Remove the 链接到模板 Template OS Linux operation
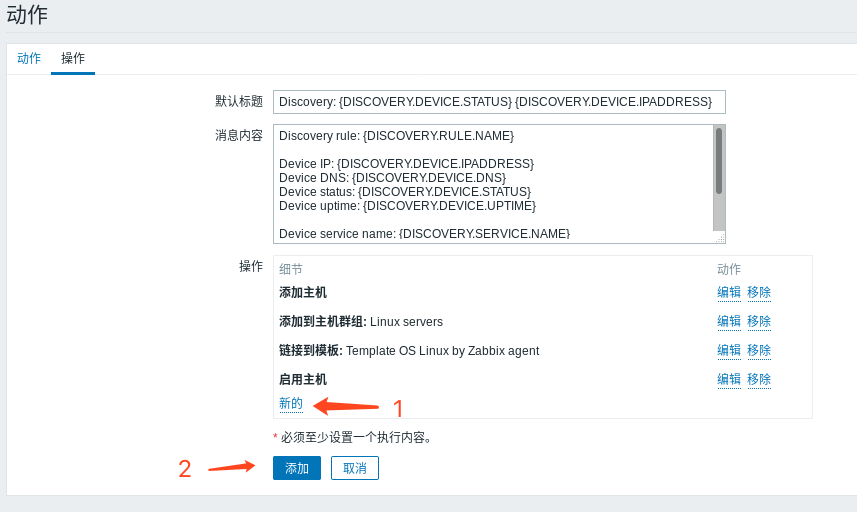The image size is (857, 512). [x=759, y=351]
